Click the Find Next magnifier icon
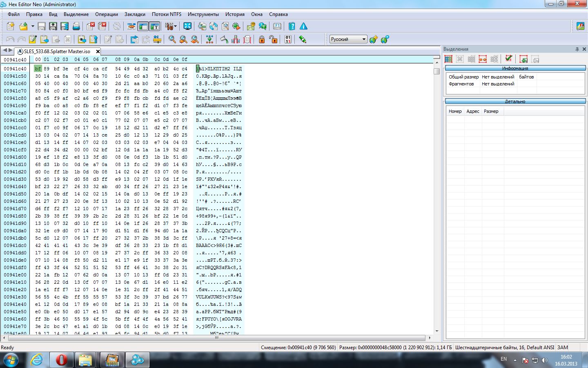The width and height of the screenshot is (588, 368). pyautogui.click(x=183, y=39)
